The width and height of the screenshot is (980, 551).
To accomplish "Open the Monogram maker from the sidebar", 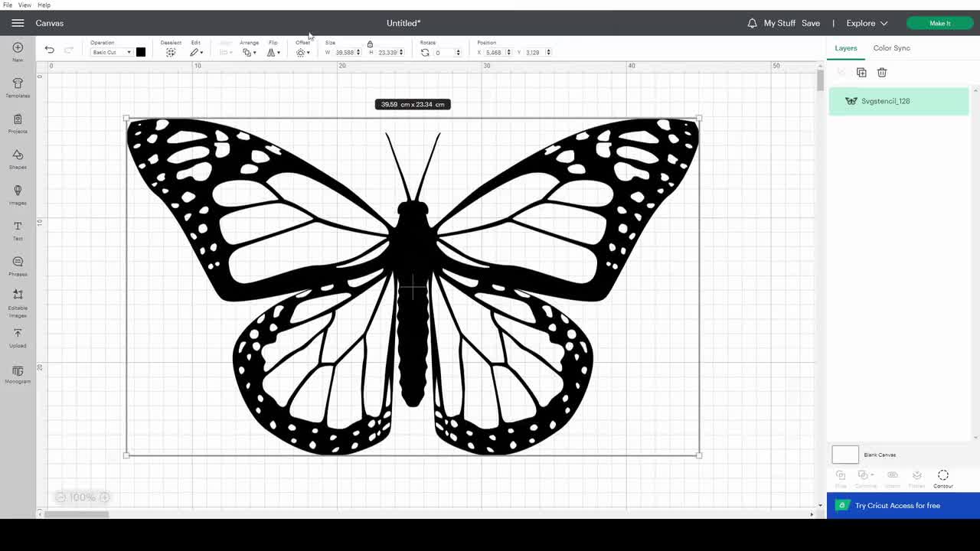I will (18, 374).
